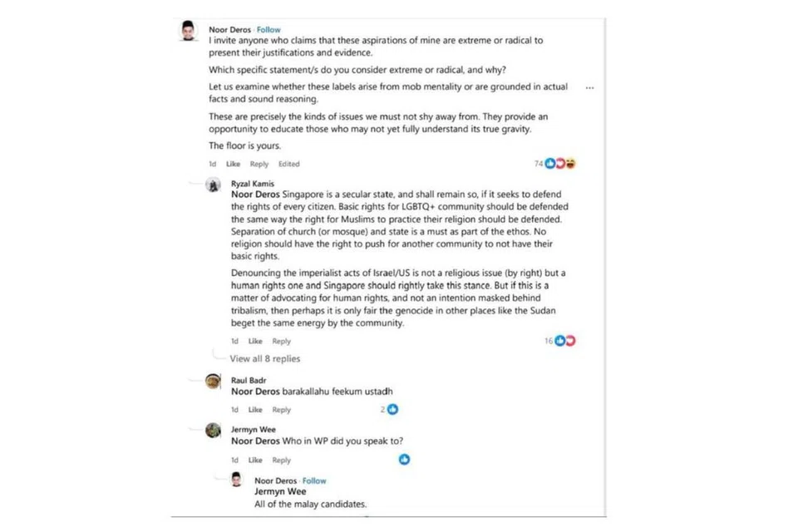
Task: Reply to Jermyn Wee's comment
Action: click(x=282, y=460)
